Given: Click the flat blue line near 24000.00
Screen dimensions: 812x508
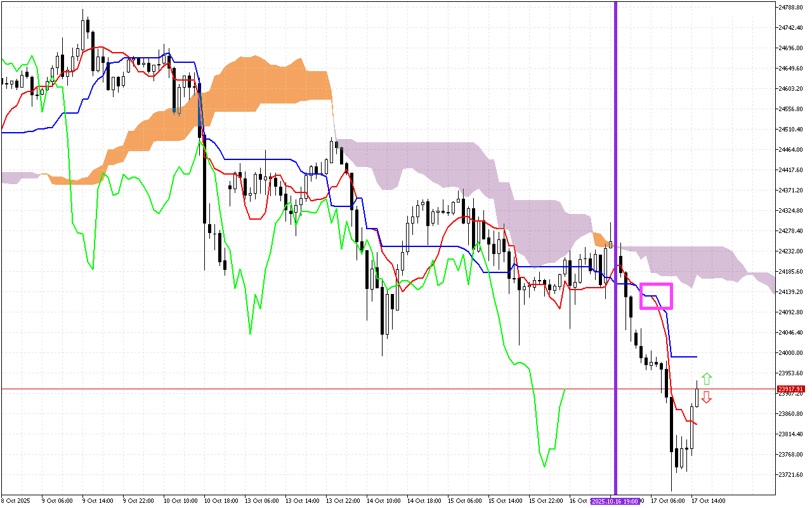Looking at the screenshot, I should click(685, 356).
